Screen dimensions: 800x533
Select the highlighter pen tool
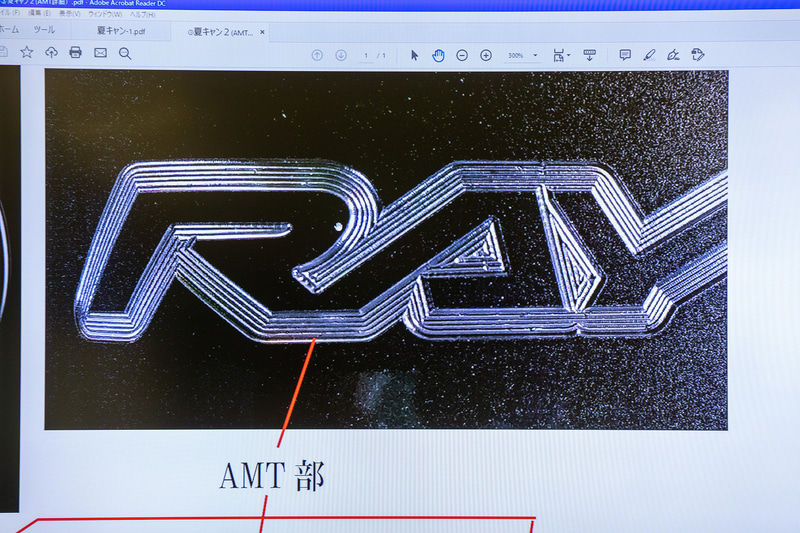pos(649,55)
